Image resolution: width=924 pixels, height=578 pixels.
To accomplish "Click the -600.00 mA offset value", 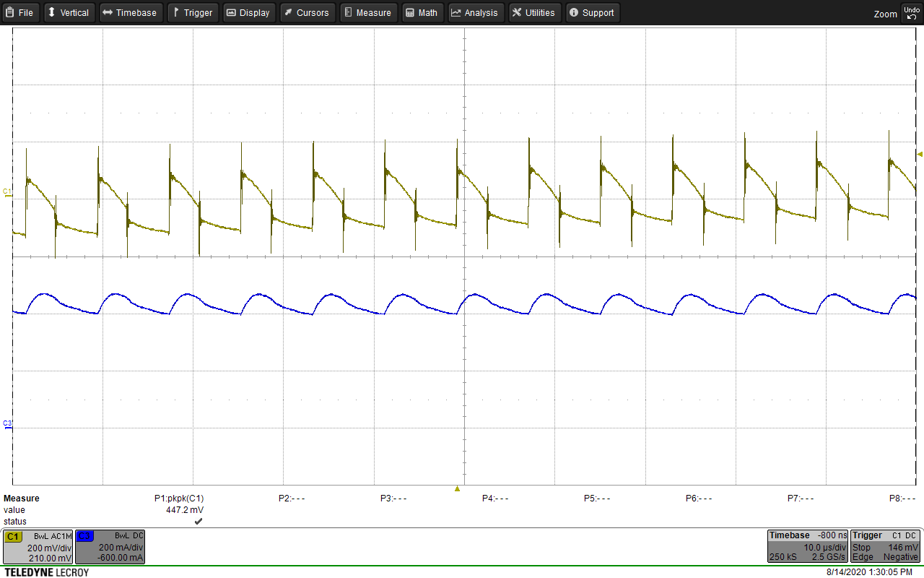I will [x=121, y=558].
